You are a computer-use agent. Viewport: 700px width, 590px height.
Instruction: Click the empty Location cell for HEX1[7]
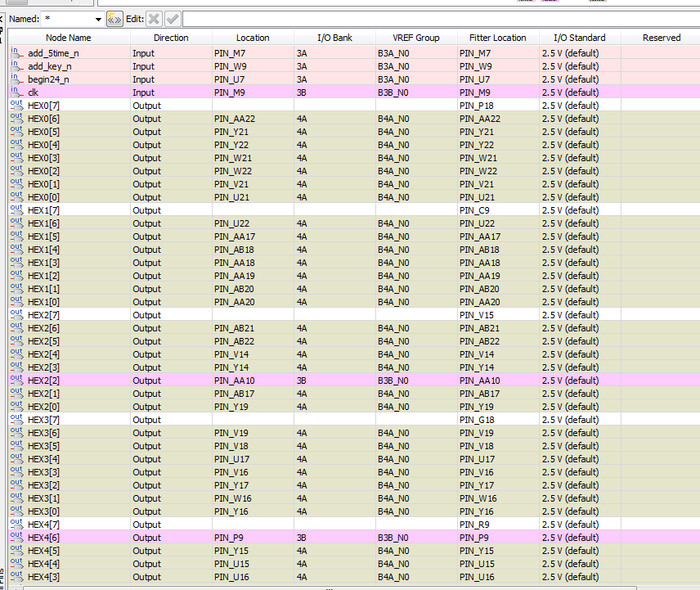253,210
